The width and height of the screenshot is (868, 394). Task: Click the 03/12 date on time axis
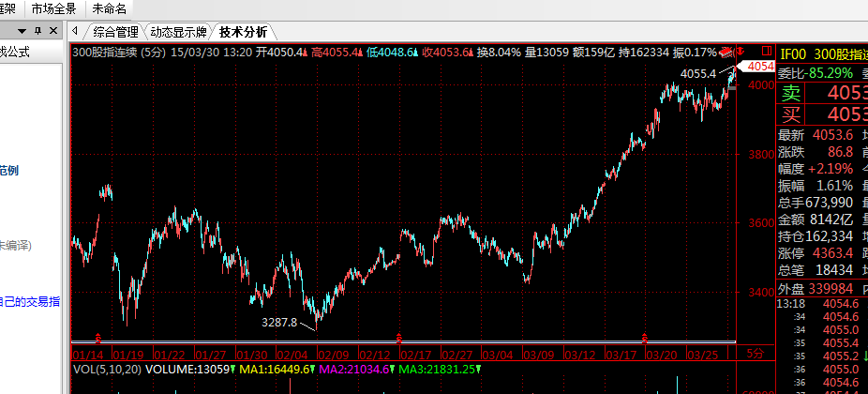tap(579, 354)
